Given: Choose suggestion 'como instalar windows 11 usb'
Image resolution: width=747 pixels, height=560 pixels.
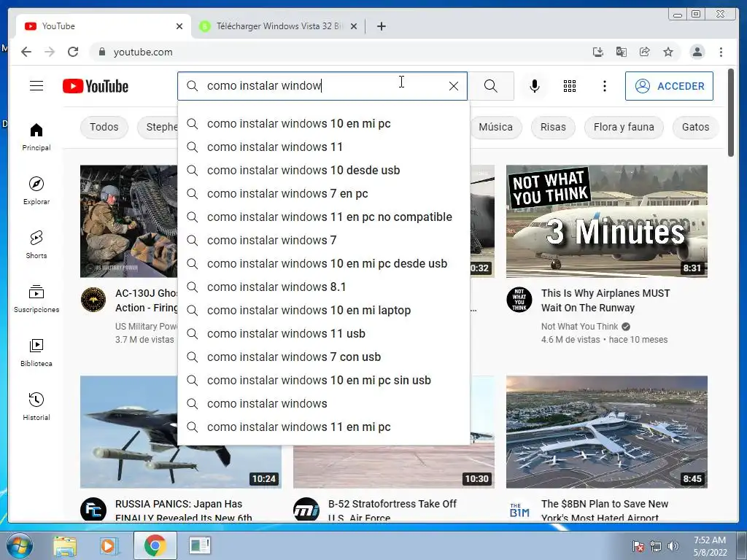Looking at the screenshot, I should (323, 334).
